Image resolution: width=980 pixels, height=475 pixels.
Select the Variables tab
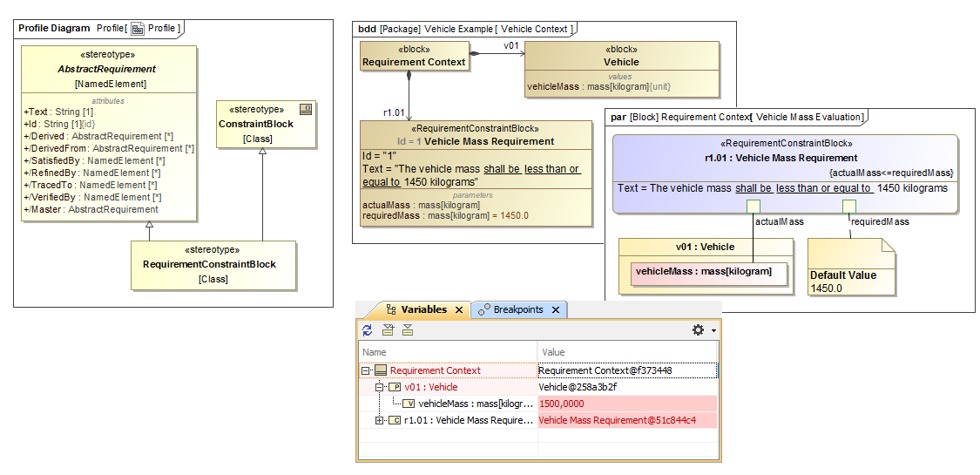tap(422, 310)
